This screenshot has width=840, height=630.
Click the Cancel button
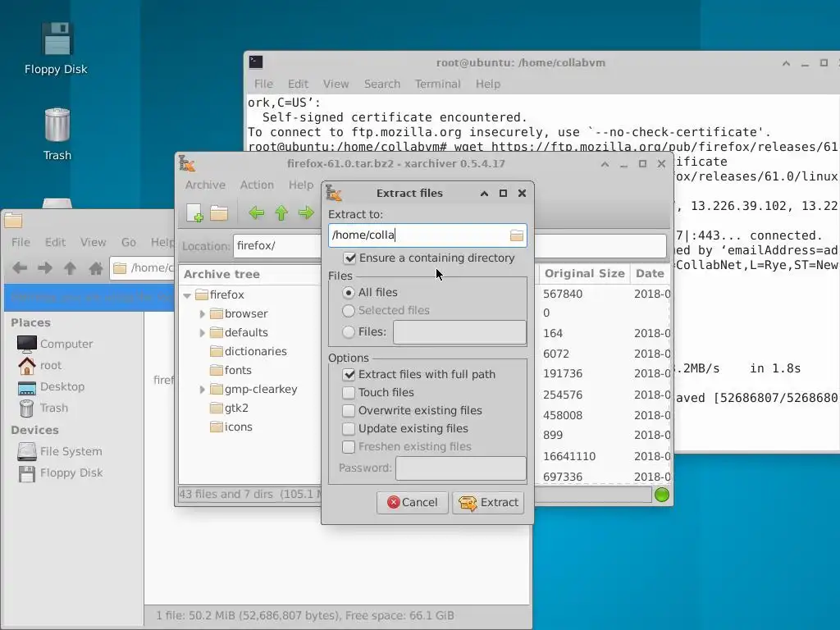click(412, 503)
